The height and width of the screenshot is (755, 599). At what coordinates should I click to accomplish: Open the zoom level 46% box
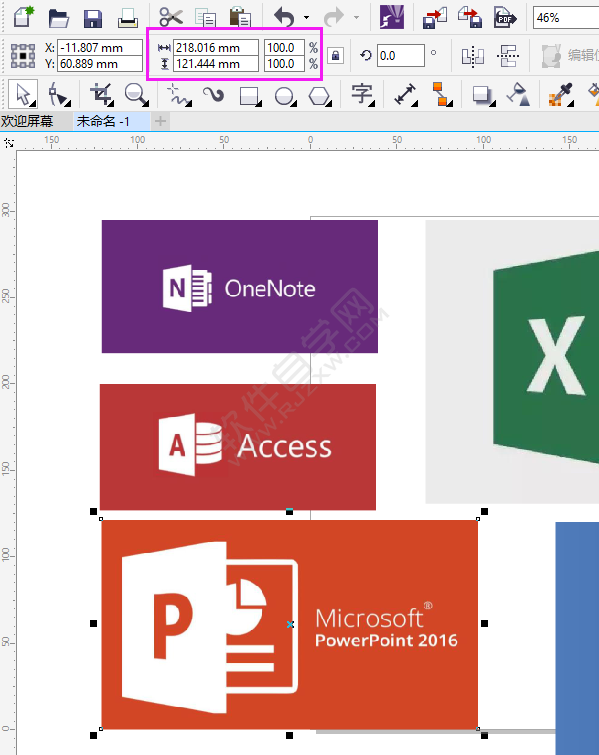[565, 18]
